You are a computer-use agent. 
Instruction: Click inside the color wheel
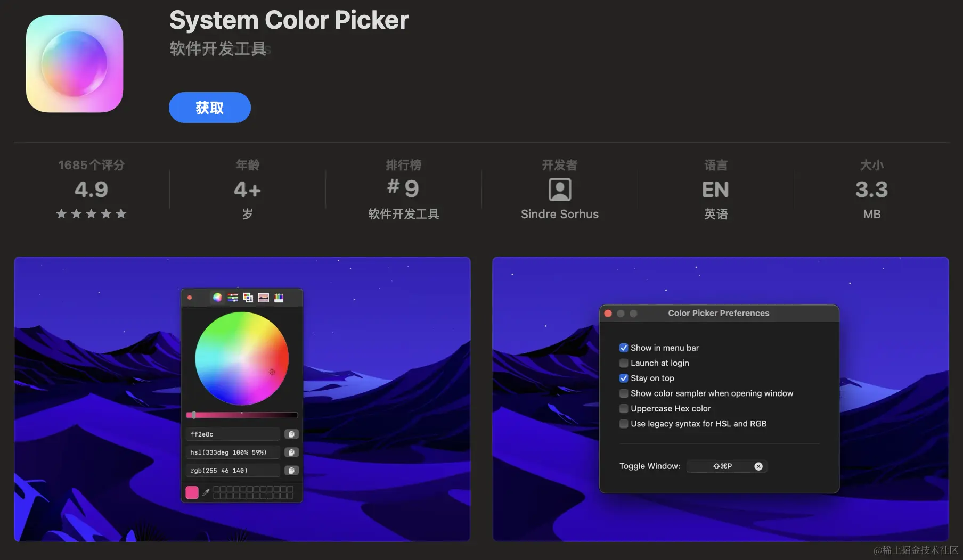click(242, 358)
